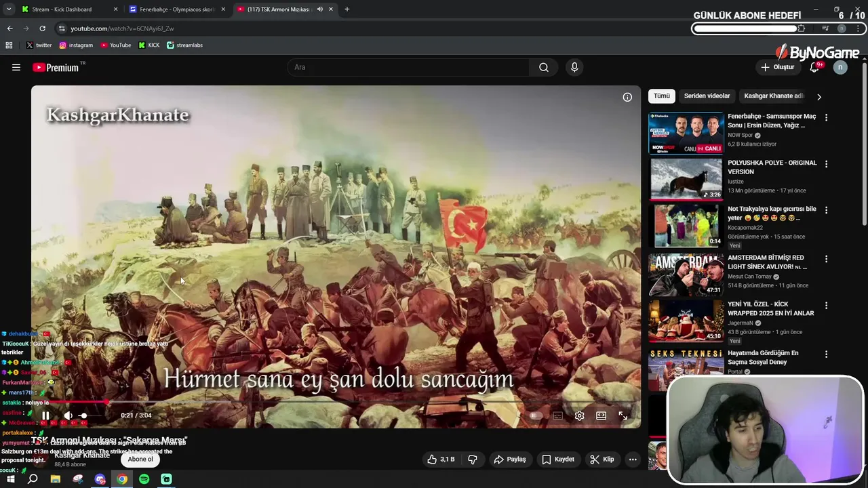Open more actions three-dot menu below the video

633,460
